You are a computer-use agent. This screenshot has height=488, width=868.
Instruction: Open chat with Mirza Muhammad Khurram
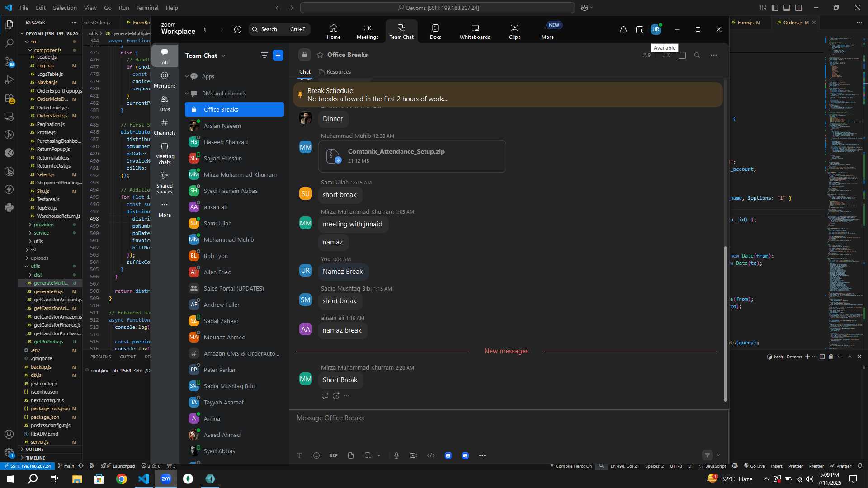[234, 174]
